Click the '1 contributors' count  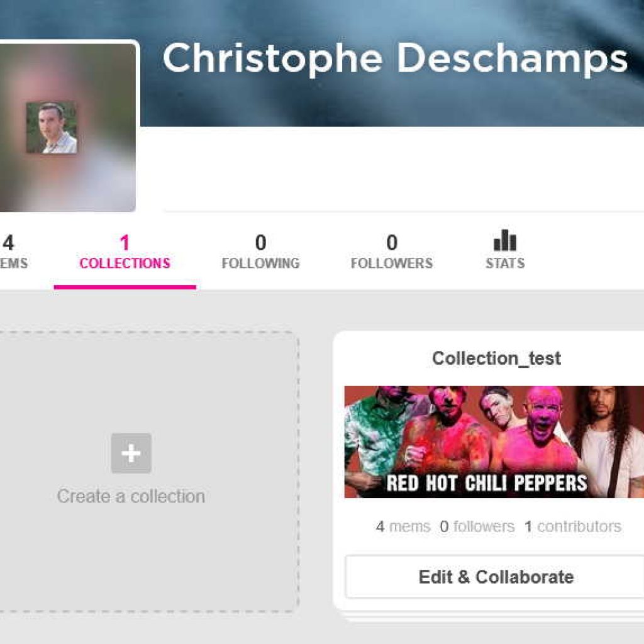click(x=573, y=526)
